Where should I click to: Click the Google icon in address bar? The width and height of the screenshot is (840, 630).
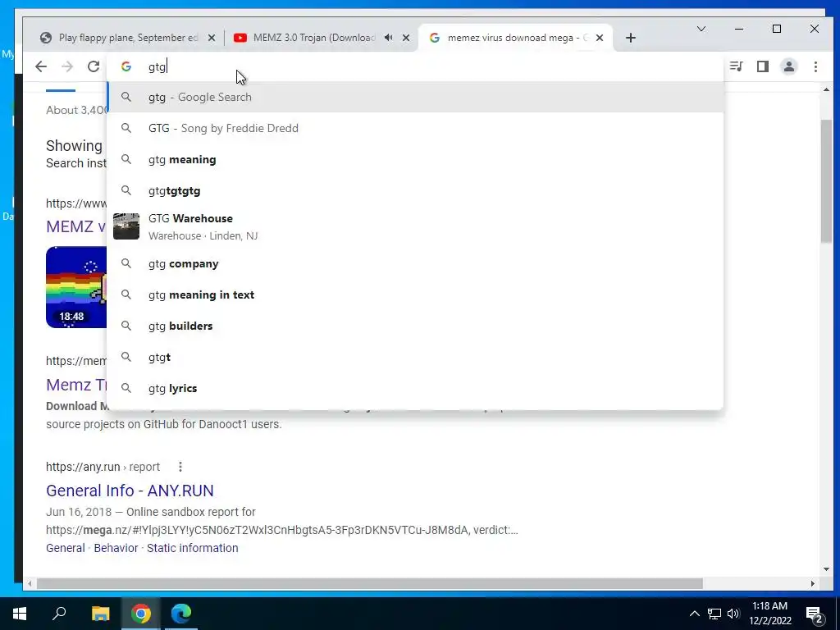coord(126,66)
